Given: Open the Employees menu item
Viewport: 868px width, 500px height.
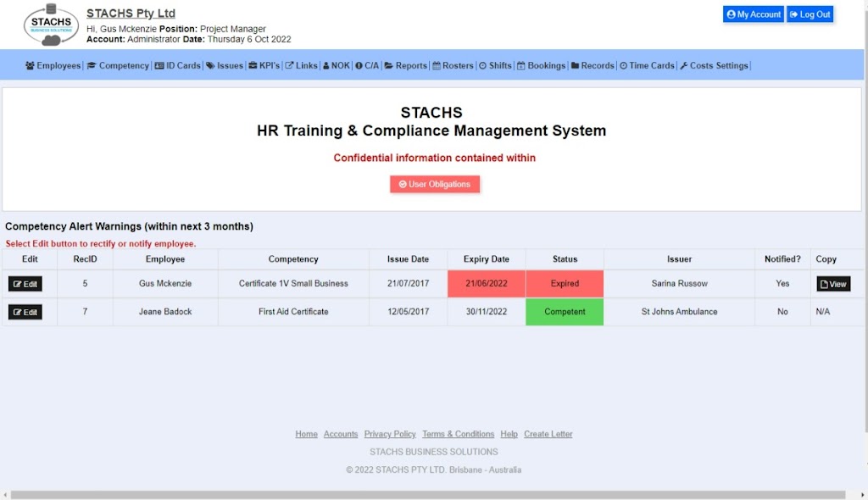Looking at the screenshot, I should point(53,65).
